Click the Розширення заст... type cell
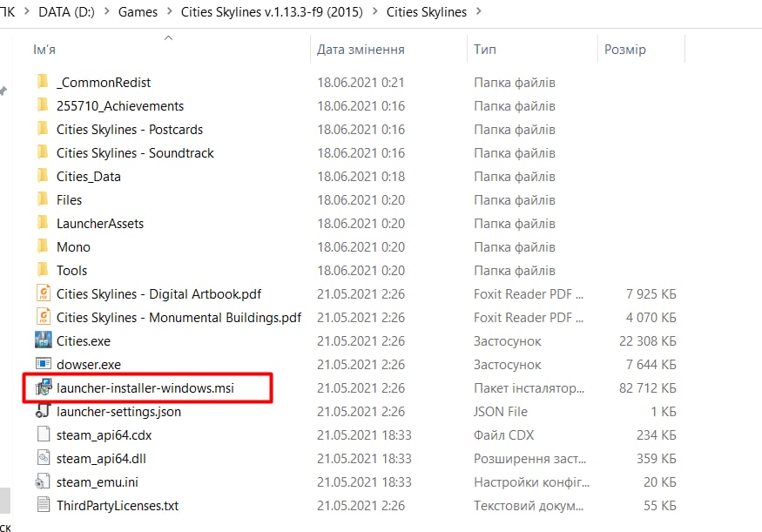Screen dimensions: 762x532 tap(529, 459)
